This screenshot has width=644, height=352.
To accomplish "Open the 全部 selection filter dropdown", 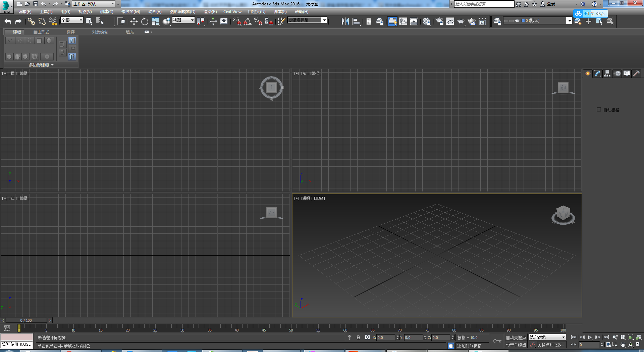I will (x=72, y=20).
